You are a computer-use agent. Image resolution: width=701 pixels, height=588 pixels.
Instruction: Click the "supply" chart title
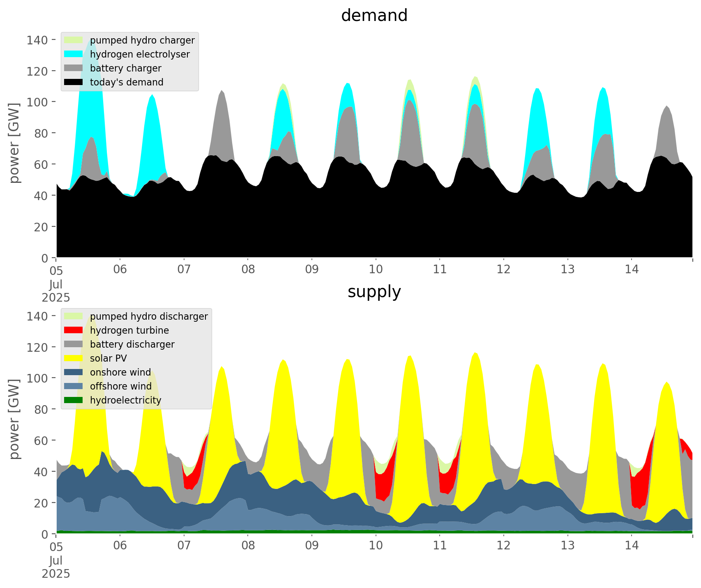(374, 292)
